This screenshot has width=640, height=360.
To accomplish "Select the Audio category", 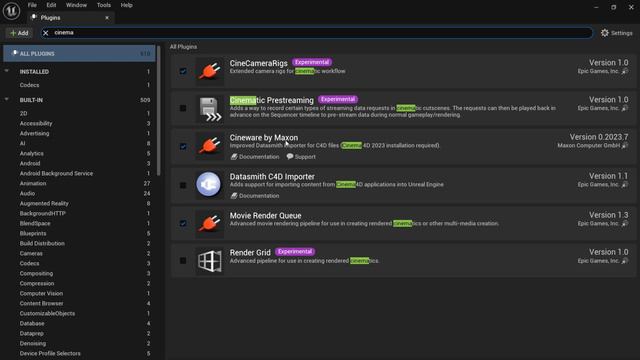I will click(79, 193).
